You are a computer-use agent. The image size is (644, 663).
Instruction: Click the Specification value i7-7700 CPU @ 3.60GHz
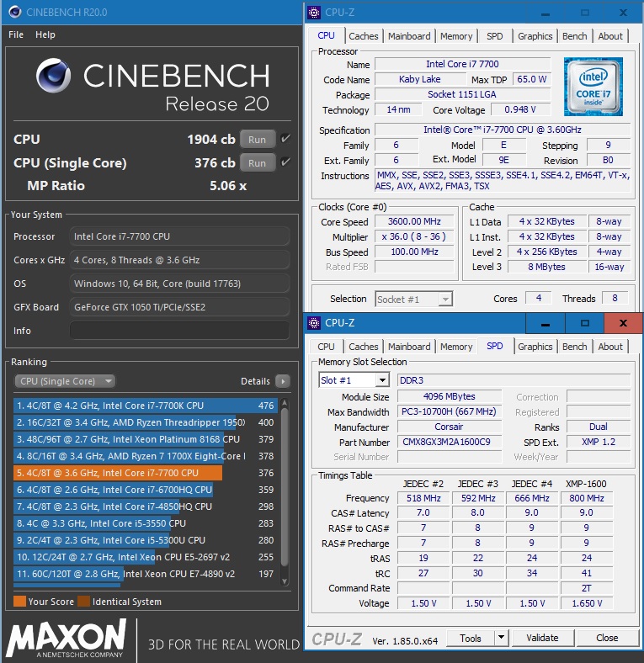[503, 130]
